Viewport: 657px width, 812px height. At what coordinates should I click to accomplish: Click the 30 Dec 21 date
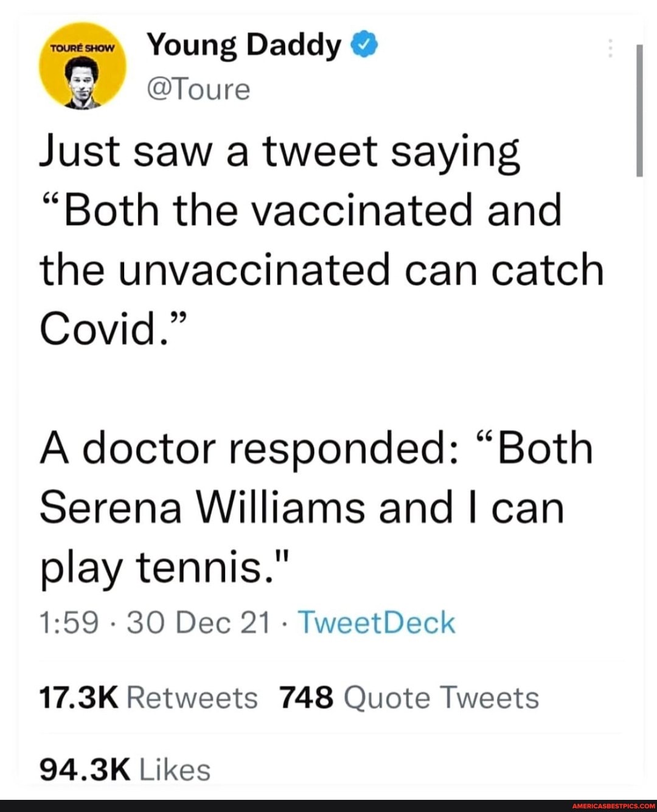[198, 622]
